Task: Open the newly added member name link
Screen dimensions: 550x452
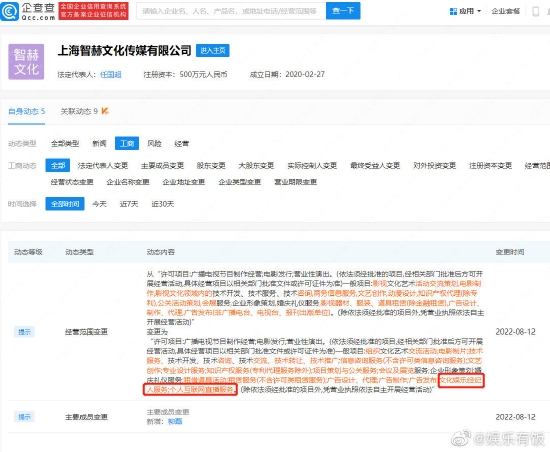Action: click(x=175, y=421)
